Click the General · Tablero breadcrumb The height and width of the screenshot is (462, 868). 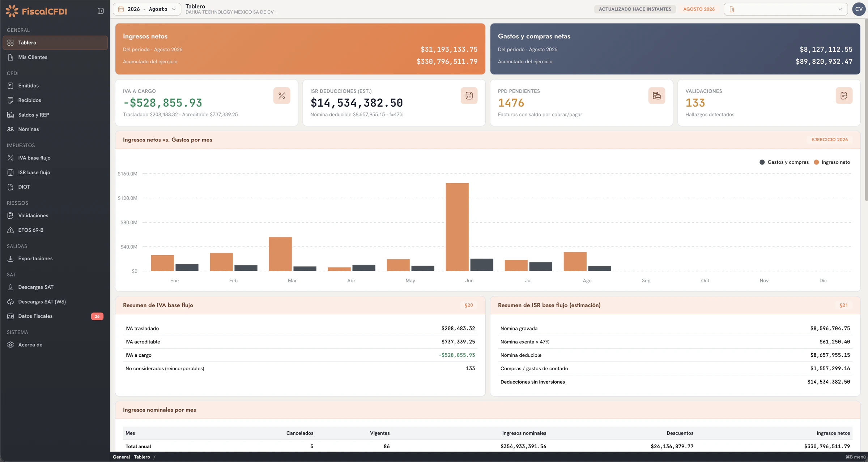click(x=131, y=457)
